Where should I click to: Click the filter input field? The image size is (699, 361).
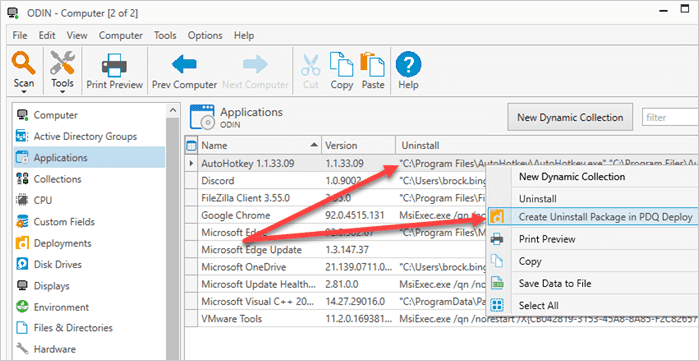click(x=670, y=118)
